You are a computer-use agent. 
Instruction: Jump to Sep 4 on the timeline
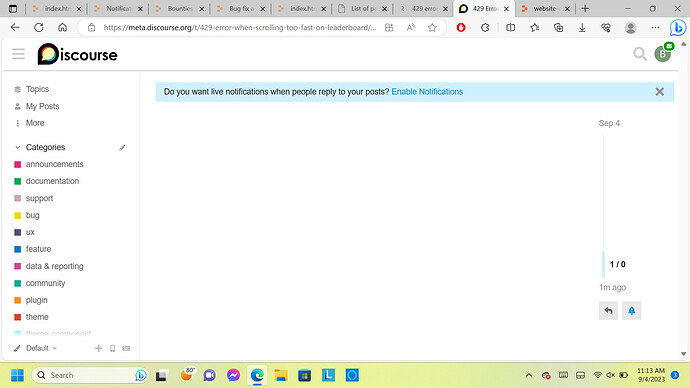pyautogui.click(x=609, y=123)
